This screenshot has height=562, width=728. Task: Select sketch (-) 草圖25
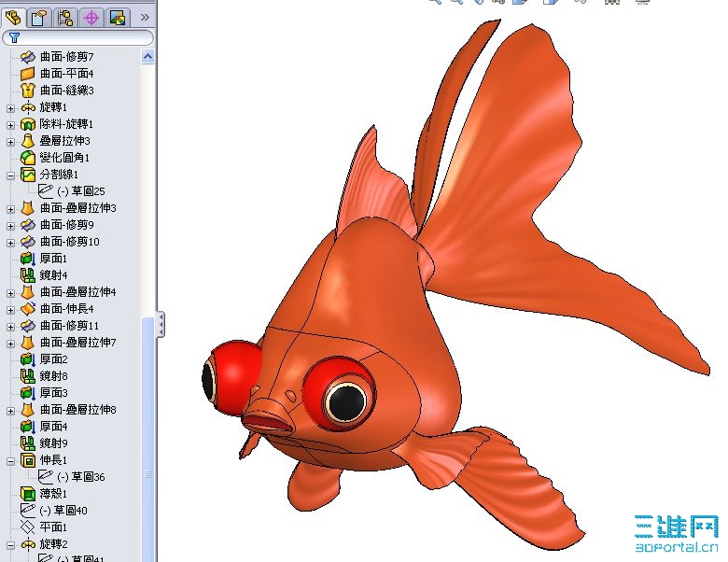click(x=72, y=190)
